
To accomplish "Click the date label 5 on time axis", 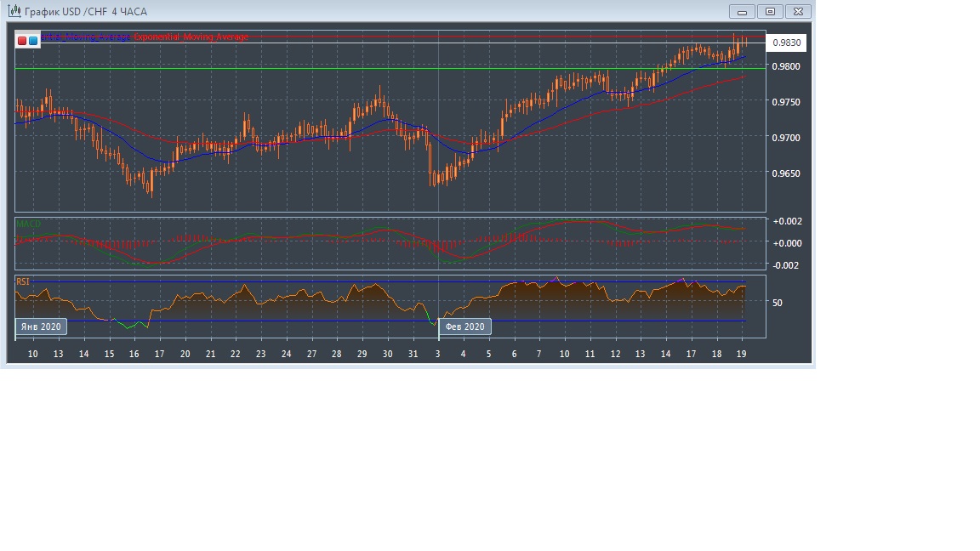I will click(x=489, y=355).
